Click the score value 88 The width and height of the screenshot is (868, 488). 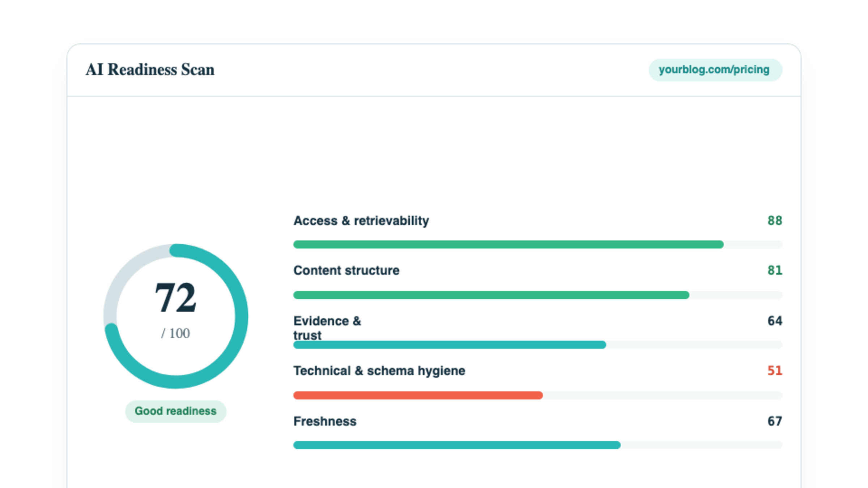click(775, 221)
